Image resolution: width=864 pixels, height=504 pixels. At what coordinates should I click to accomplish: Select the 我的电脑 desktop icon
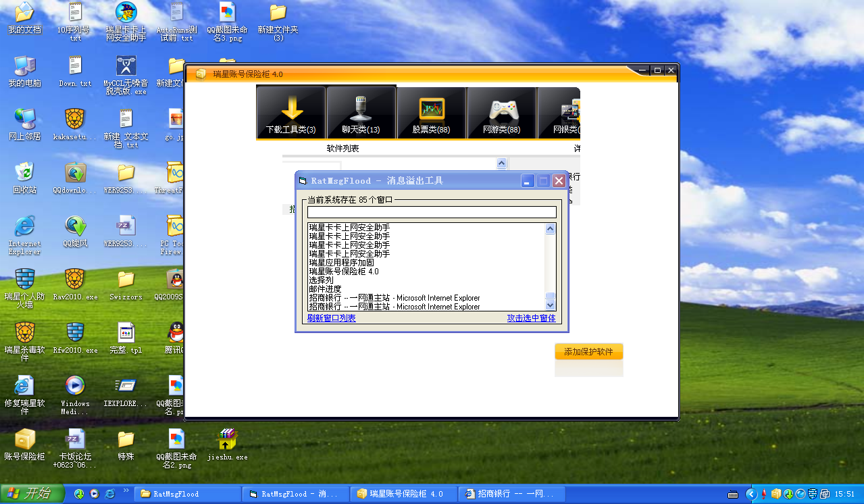24,72
